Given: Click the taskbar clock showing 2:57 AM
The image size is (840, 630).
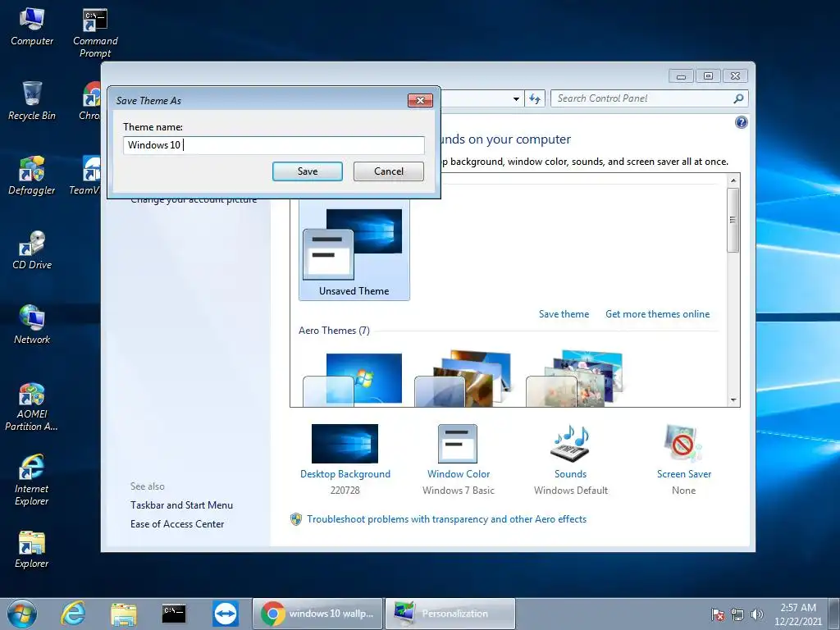Looking at the screenshot, I should (x=797, y=614).
